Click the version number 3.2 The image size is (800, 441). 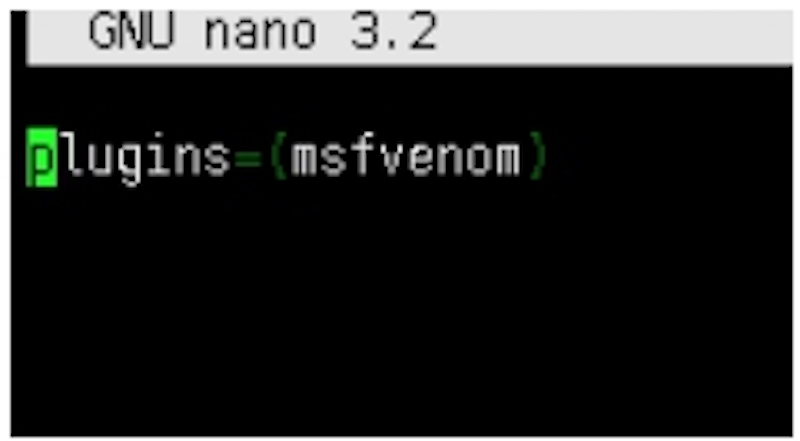tap(394, 32)
